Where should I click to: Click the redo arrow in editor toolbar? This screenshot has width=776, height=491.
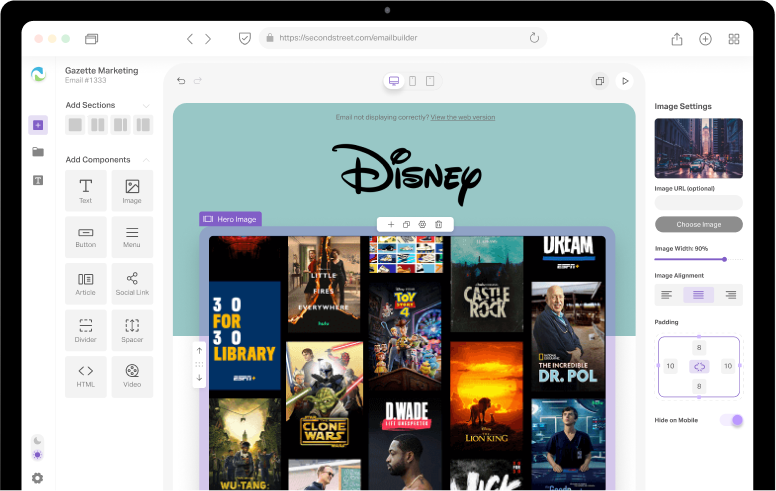(197, 81)
